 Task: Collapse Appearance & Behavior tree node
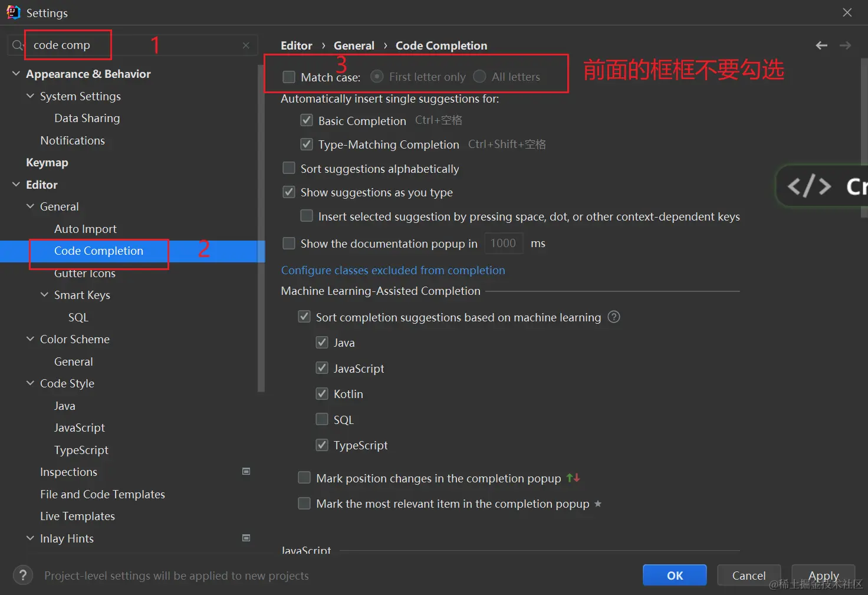16,74
